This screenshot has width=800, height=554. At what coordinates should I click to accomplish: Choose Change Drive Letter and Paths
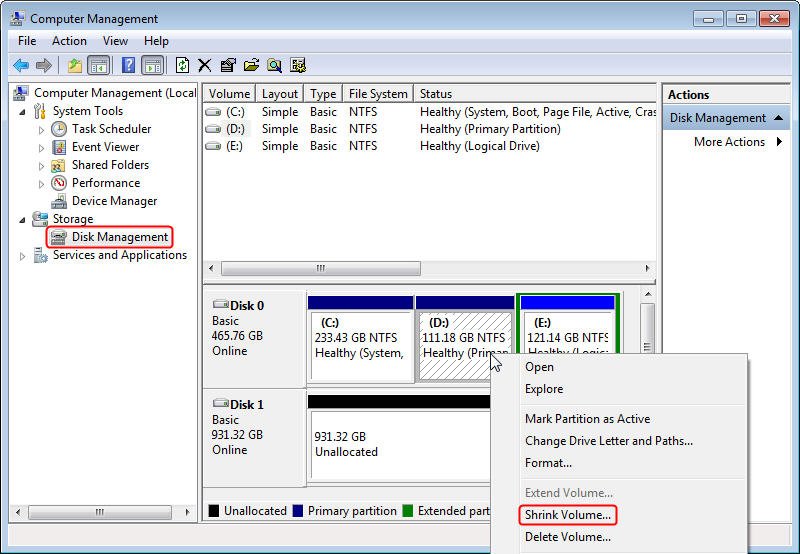609,441
